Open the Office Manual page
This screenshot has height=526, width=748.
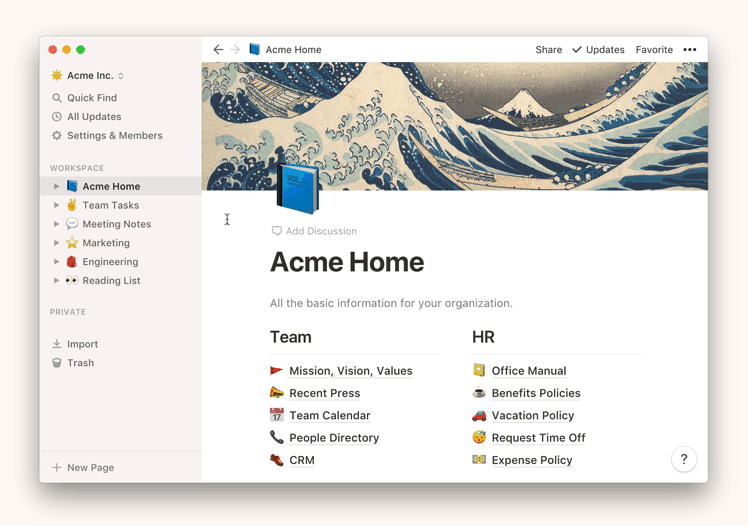(529, 371)
